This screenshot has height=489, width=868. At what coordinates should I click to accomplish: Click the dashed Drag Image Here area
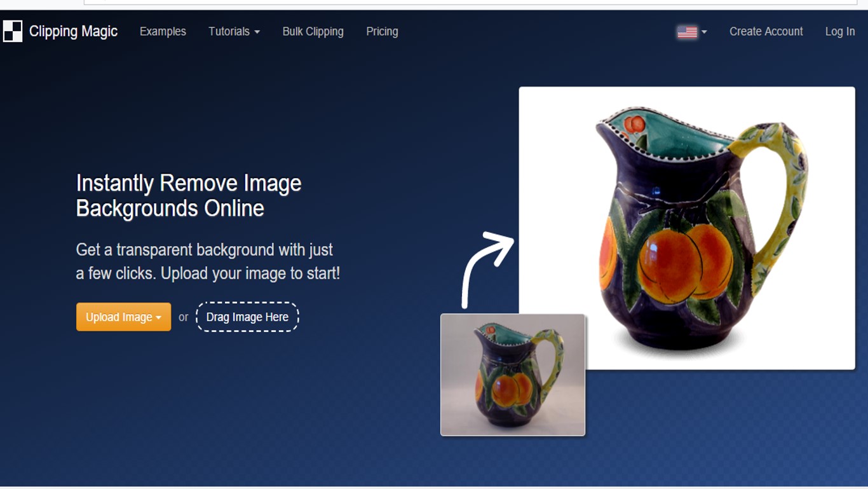247,317
